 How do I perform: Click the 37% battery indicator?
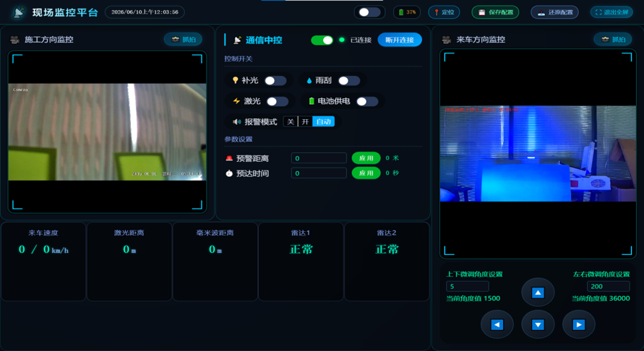click(x=407, y=12)
